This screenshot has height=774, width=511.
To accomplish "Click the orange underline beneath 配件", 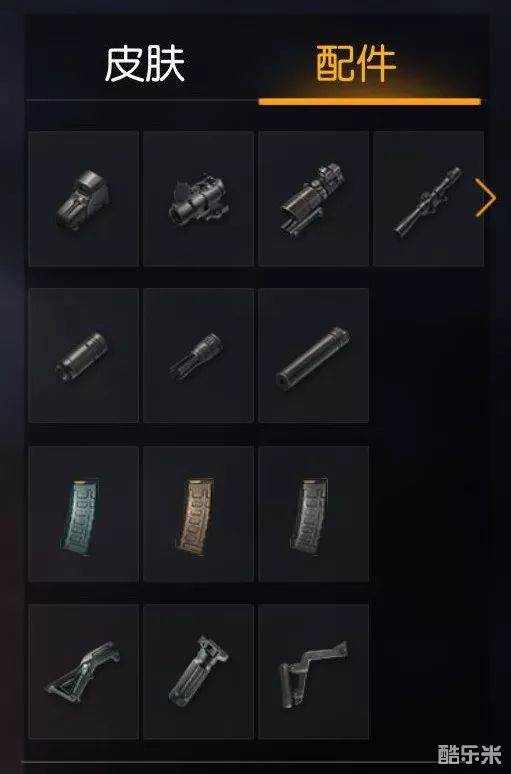I will (x=369, y=102).
